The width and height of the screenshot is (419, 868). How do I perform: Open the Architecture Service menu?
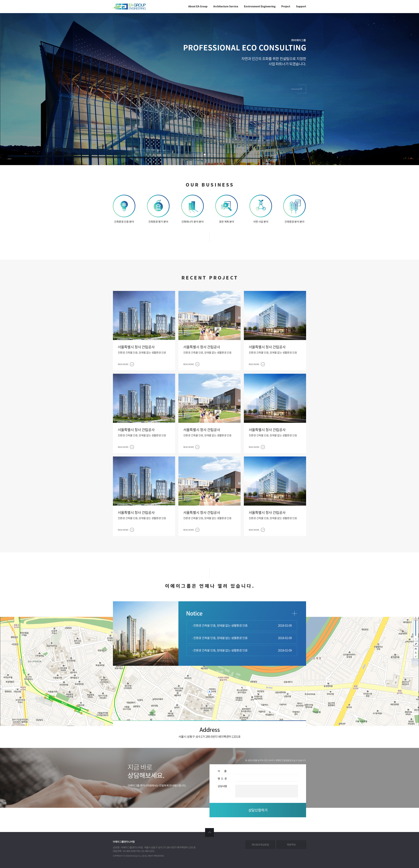(x=226, y=6)
